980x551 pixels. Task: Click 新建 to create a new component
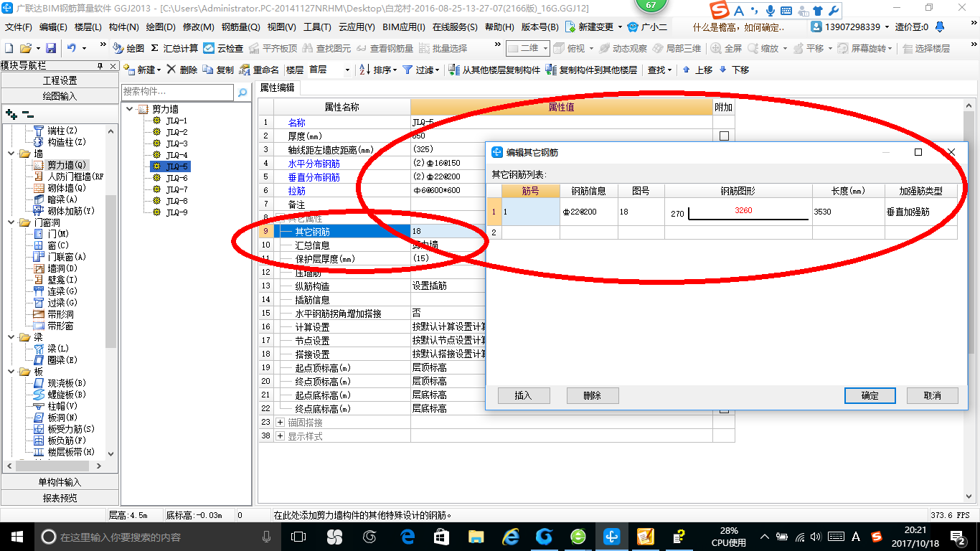(x=141, y=70)
